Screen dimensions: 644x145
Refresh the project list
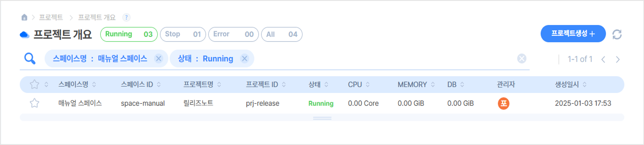[x=617, y=35]
